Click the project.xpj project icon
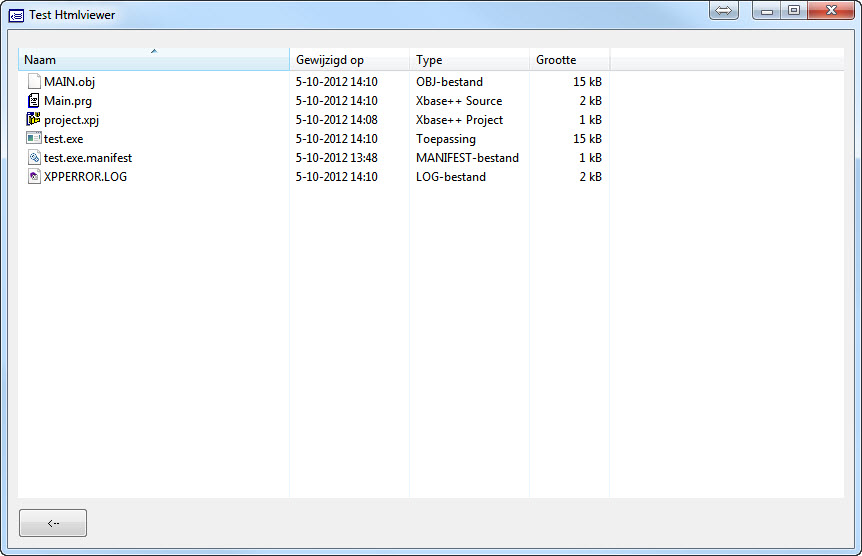This screenshot has width=862, height=556. coord(34,120)
